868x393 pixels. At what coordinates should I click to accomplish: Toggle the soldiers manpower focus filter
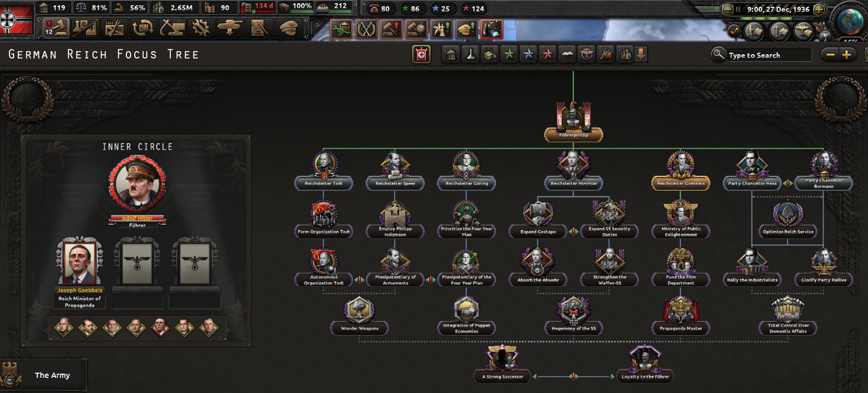(x=625, y=54)
